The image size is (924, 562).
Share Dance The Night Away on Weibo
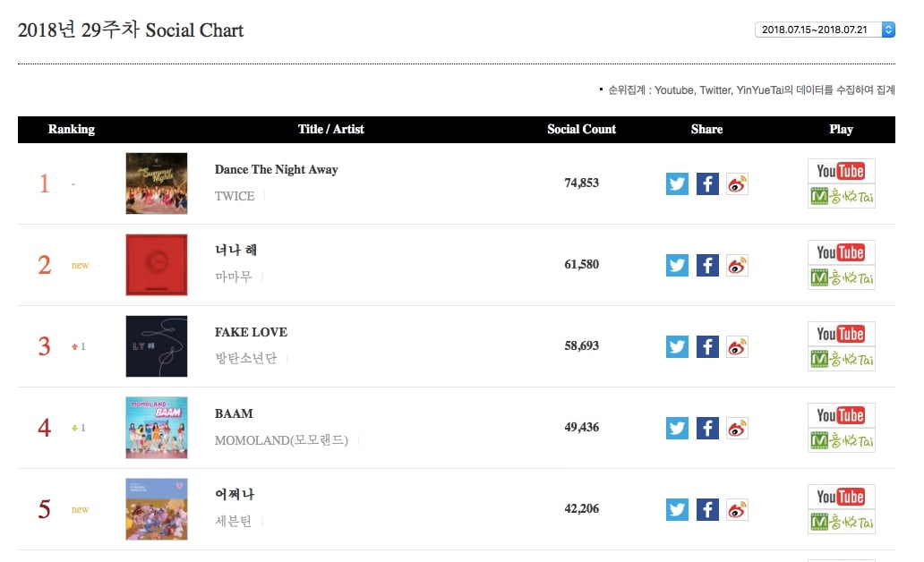point(737,184)
